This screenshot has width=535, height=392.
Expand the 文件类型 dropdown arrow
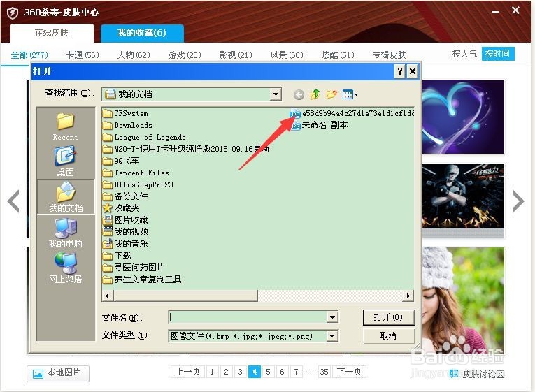coord(332,336)
